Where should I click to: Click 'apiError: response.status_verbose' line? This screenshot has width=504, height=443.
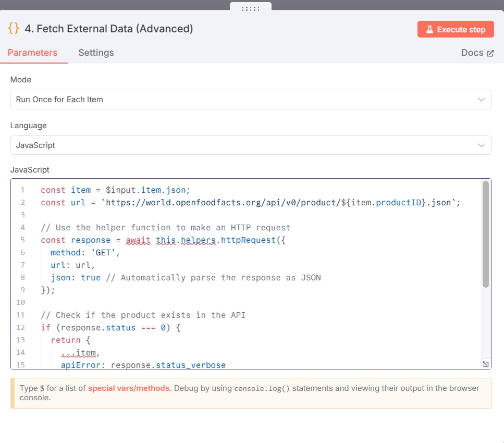pyautogui.click(x=143, y=365)
